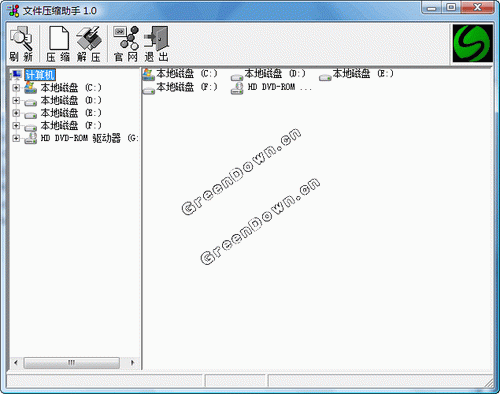Open 本地磁盘 (C:) in right file pane
The width and height of the screenshot is (500, 394).
(180, 74)
